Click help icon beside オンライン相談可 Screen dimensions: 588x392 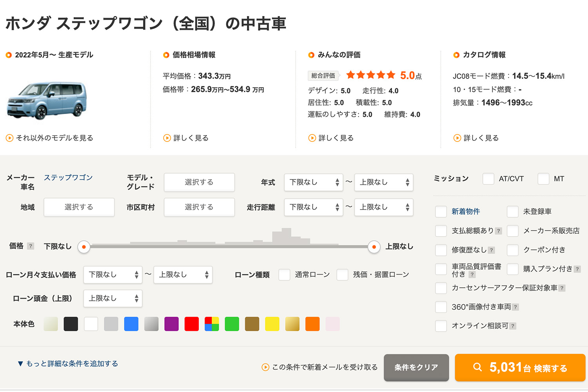point(513,326)
